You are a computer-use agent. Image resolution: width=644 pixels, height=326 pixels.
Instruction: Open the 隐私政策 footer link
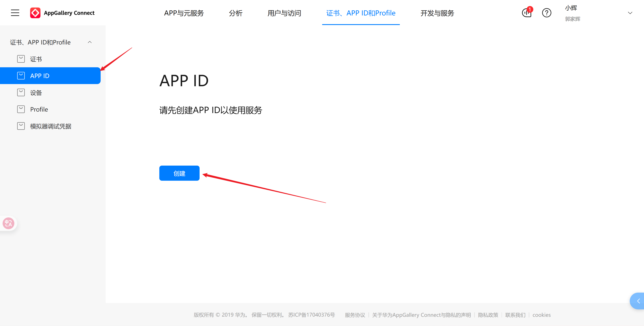click(x=488, y=315)
